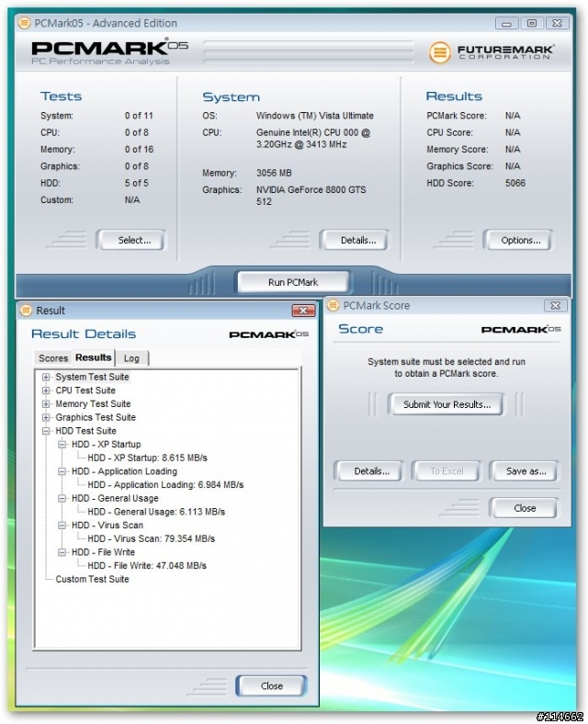Select HDD Test Suite tree item
Image resolution: width=588 pixels, height=724 pixels.
(x=85, y=431)
